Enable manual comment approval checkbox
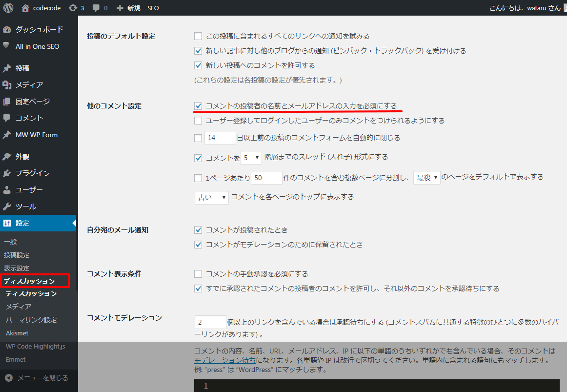567x392 pixels. coord(198,273)
